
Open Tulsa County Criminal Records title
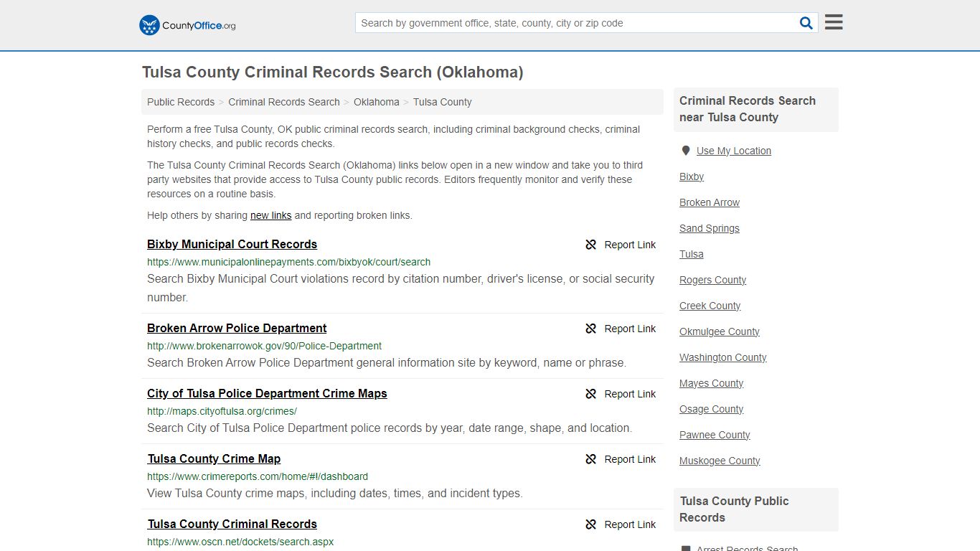click(232, 524)
